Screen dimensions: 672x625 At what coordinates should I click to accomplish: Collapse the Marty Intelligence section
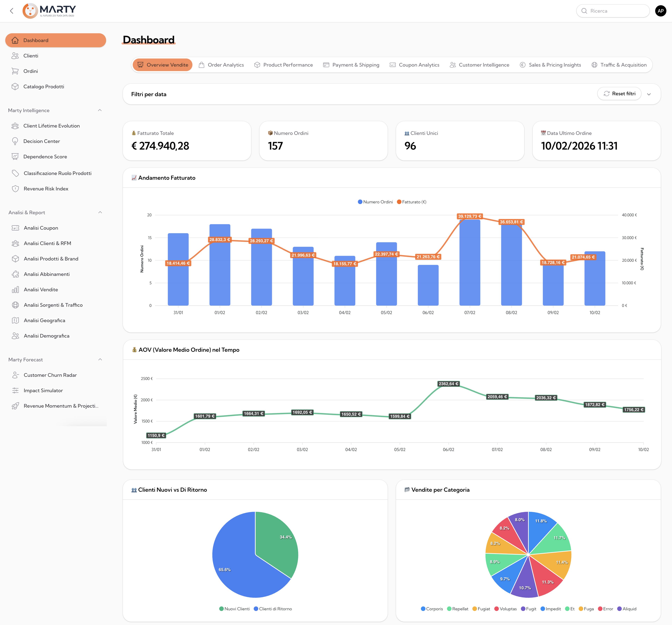100,110
